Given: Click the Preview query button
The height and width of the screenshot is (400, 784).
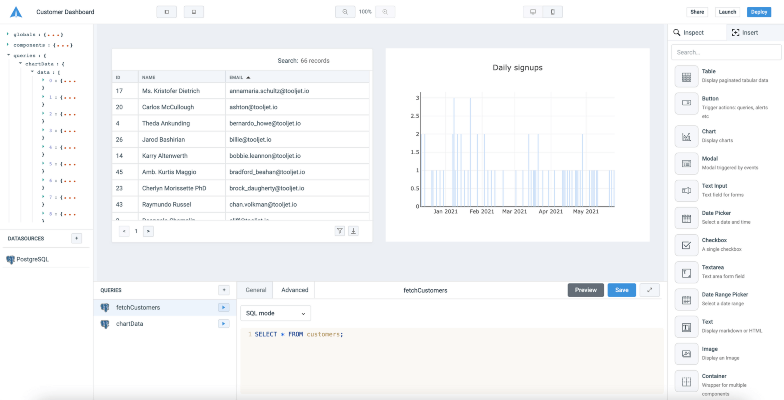Looking at the screenshot, I should point(586,290).
